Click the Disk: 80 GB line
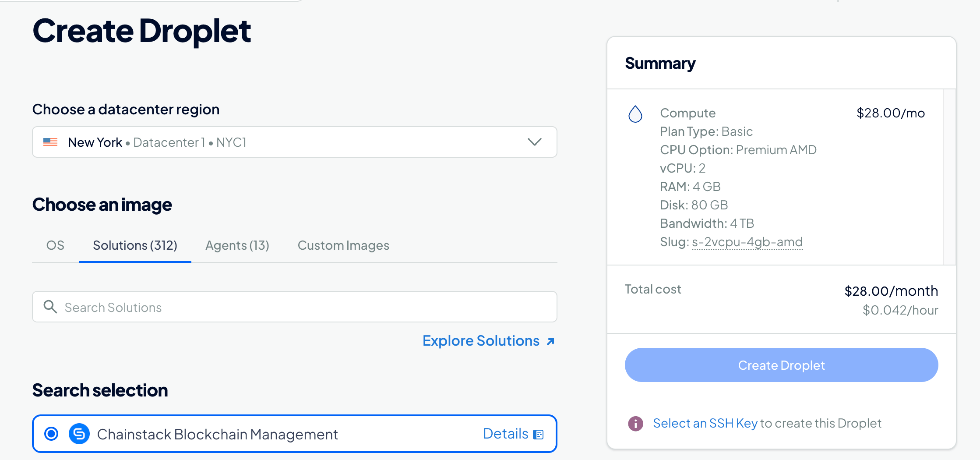The width and height of the screenshot is (980, 460). pos(694,205)
